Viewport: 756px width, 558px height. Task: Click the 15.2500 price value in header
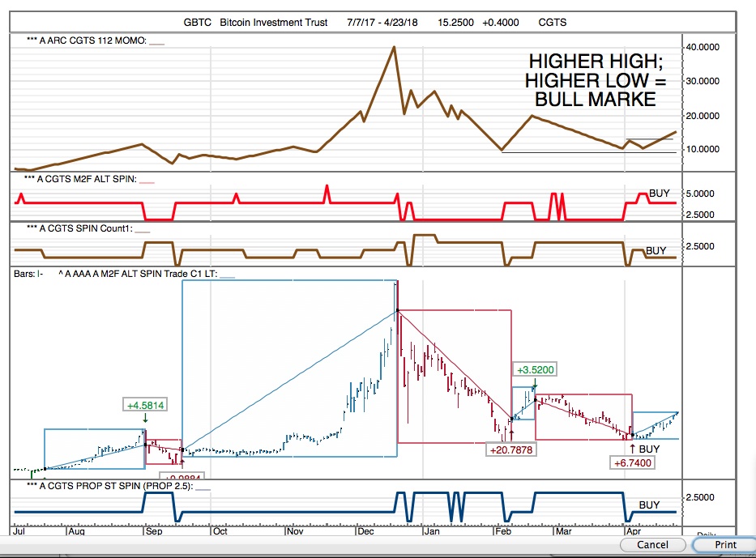pyautogui.click(x=455, y=23)
